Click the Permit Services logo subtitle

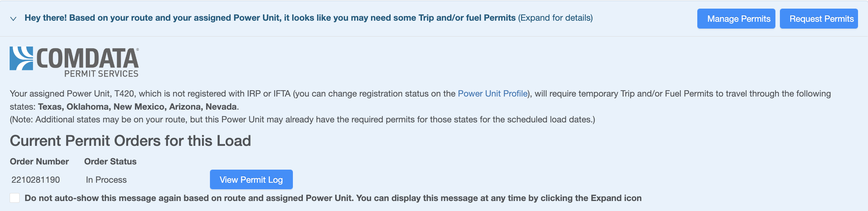[101, 73]
